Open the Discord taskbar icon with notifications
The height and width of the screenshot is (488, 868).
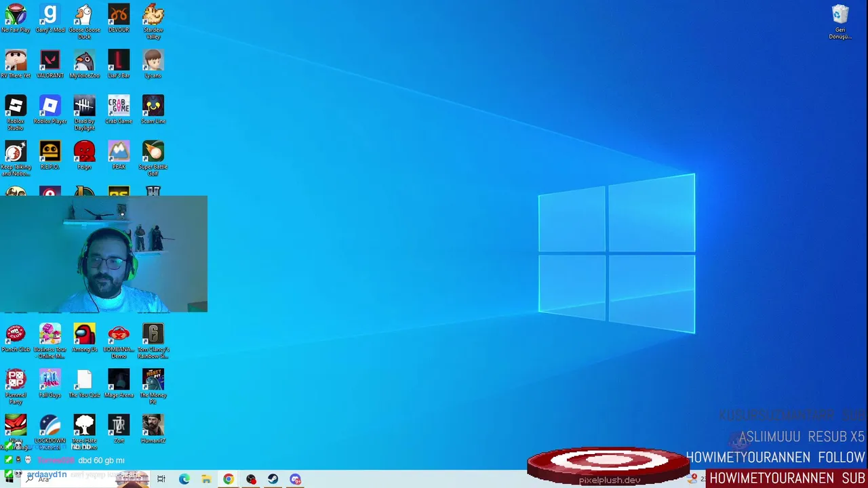click(295, 479)
